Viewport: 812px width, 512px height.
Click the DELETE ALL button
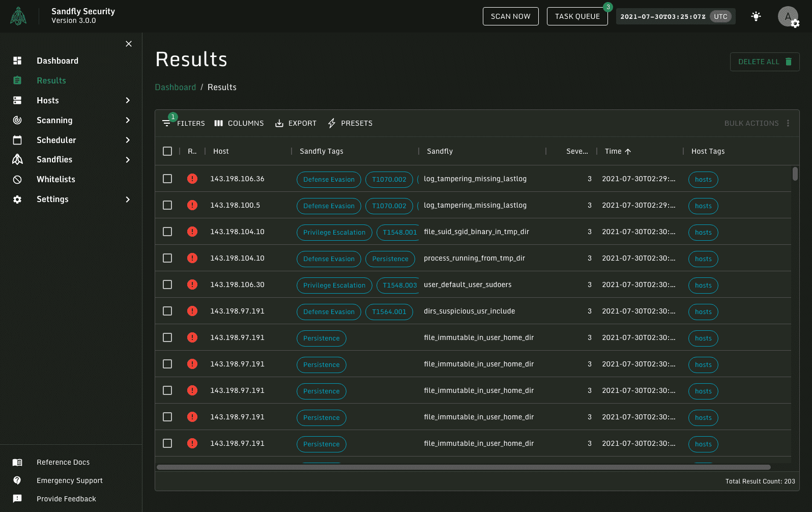pyautogui.click(x=765, y=62)
